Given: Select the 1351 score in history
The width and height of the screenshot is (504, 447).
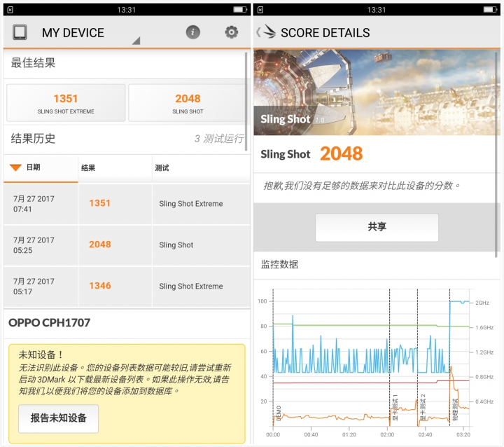Looking at the screenshot, I should [99, 203].
